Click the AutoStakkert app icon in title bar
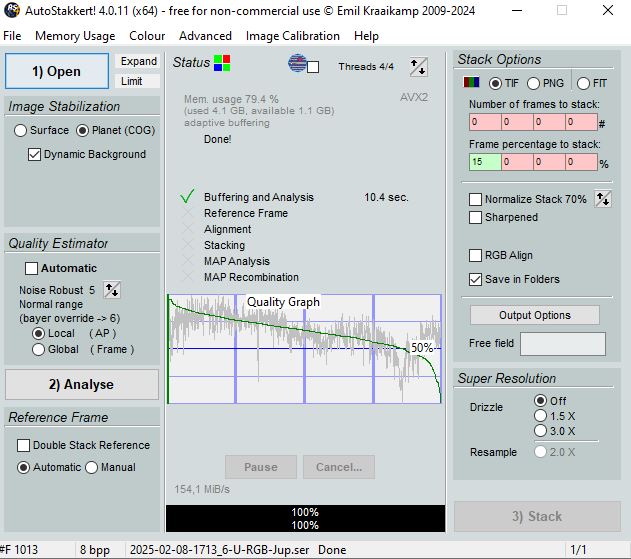This screenshot has width=631, height=559. point(12,10)
